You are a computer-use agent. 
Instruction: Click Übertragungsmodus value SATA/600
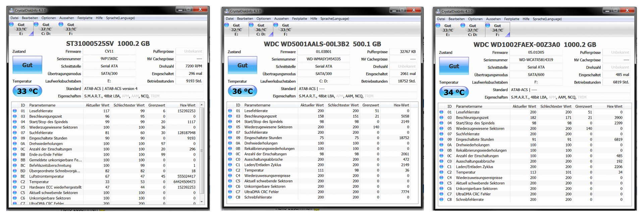[536, 75]
